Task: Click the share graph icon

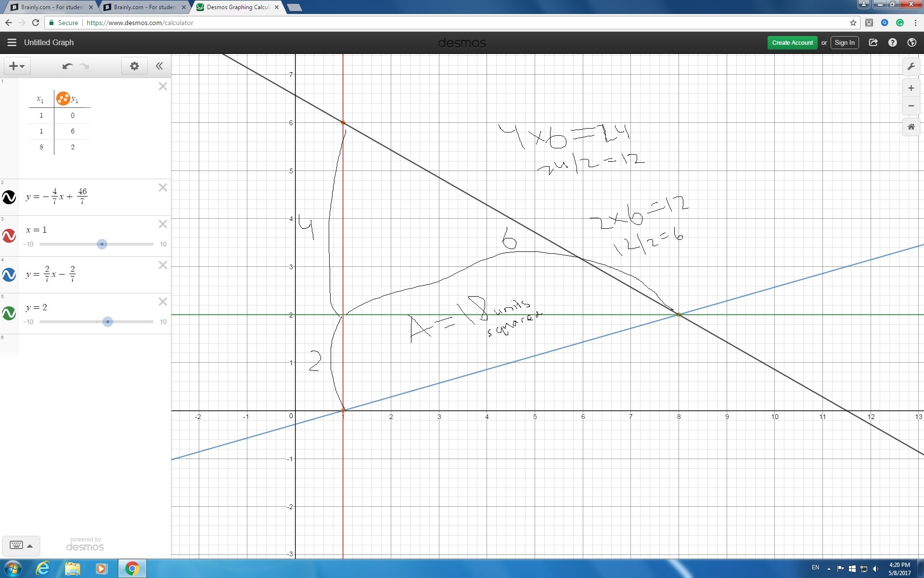Action: coord(873,42)
